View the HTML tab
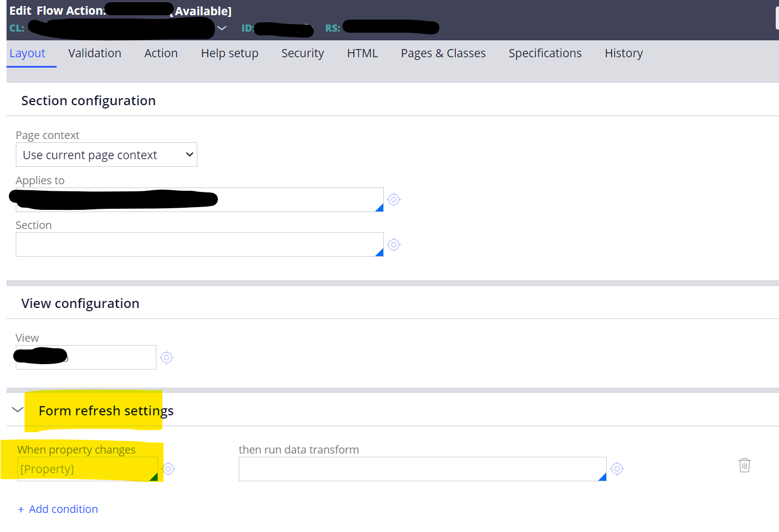The width and height of the screenshot is (779, 532). coord(362,53)
